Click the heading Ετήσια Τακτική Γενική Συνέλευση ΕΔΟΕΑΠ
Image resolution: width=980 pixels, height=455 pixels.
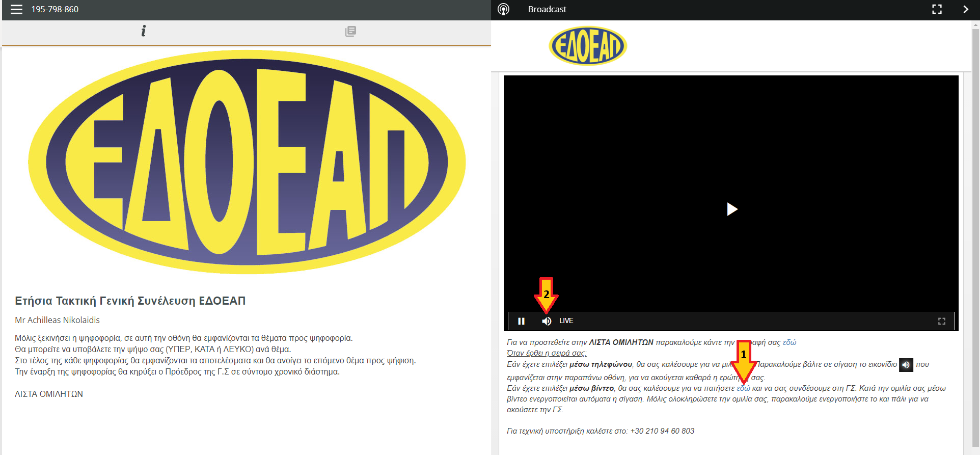point(130,301)
